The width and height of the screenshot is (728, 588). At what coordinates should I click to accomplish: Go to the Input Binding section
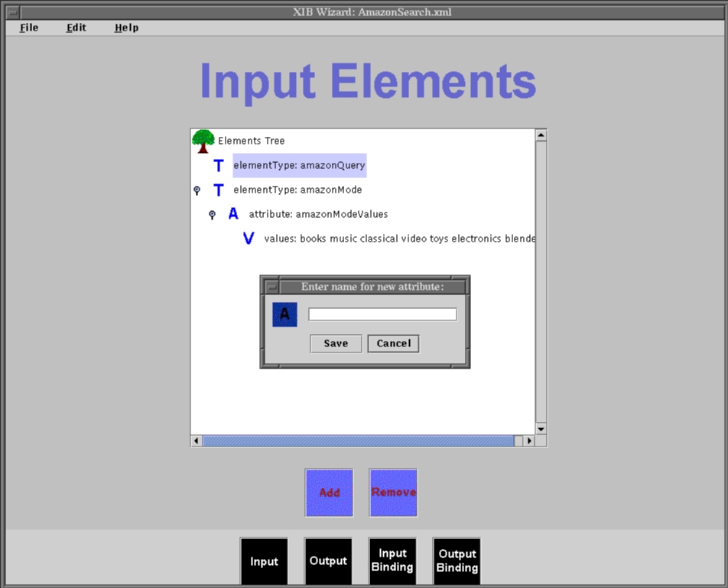(x=392, y=561)
